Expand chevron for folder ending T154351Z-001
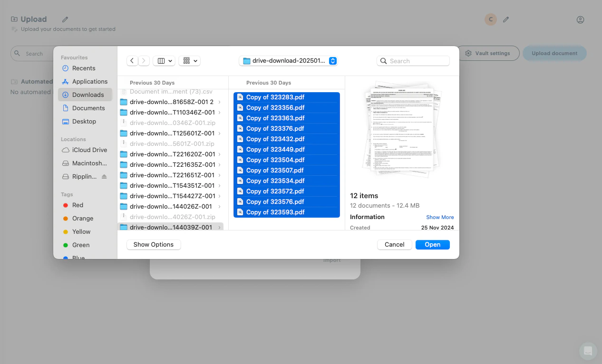This screenshot has width=602, height=364. pos(219,185)
